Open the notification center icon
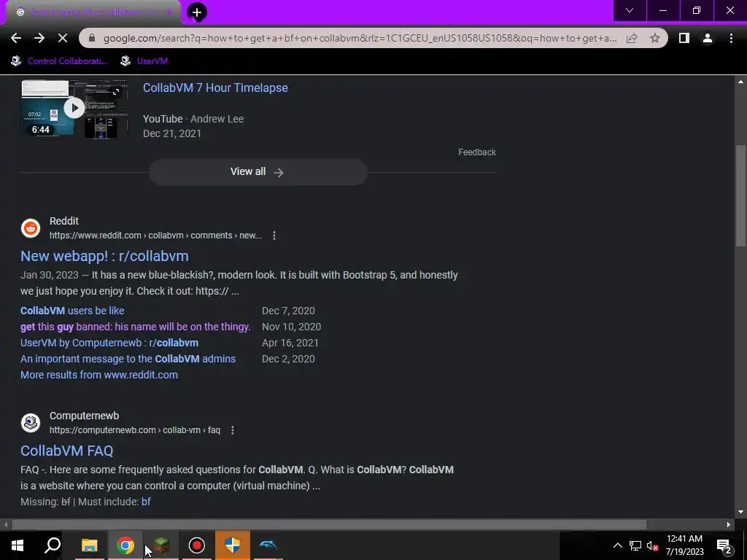This screenshot has width=747, height=560. 724,545
